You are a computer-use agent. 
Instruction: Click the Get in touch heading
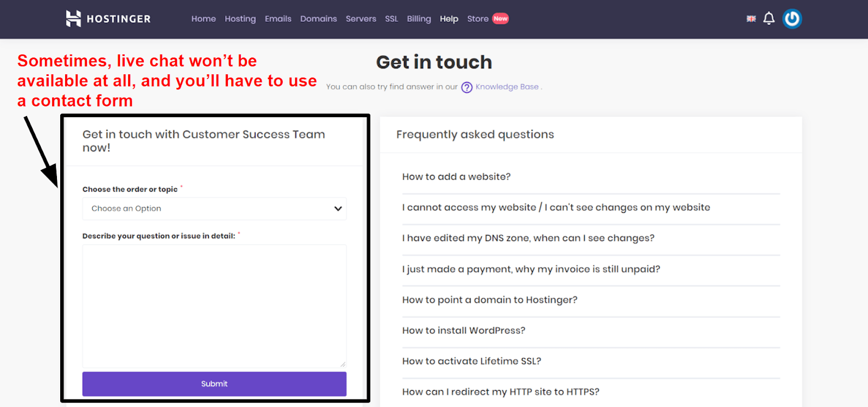pos(434,62)
